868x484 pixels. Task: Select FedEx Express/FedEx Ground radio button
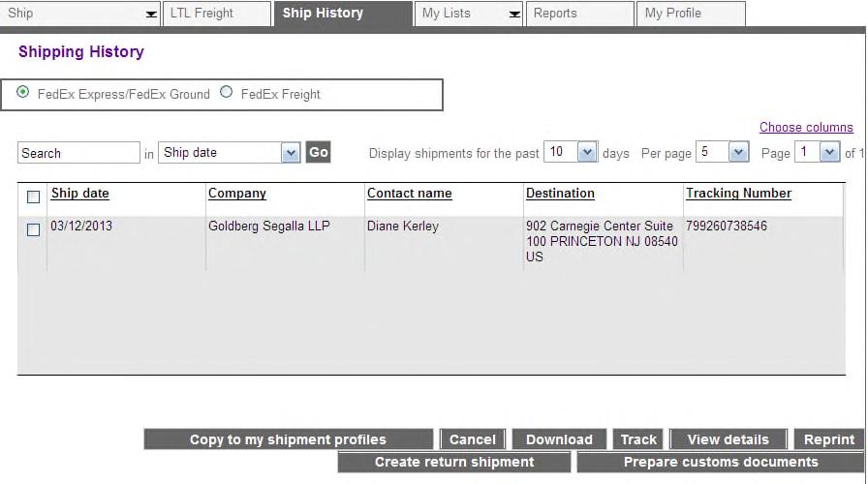(x=22, y=92)
